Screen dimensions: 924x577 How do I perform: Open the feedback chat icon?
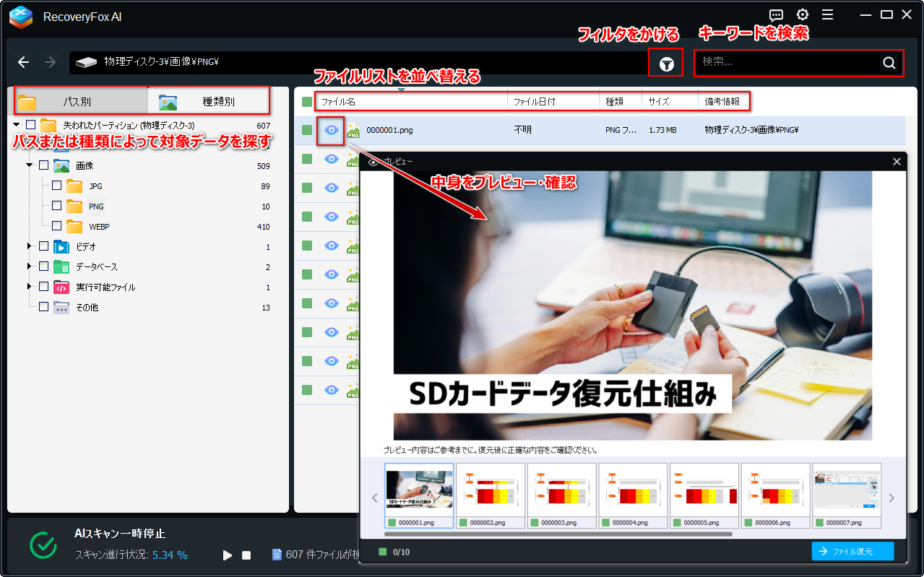coord(777,14)
